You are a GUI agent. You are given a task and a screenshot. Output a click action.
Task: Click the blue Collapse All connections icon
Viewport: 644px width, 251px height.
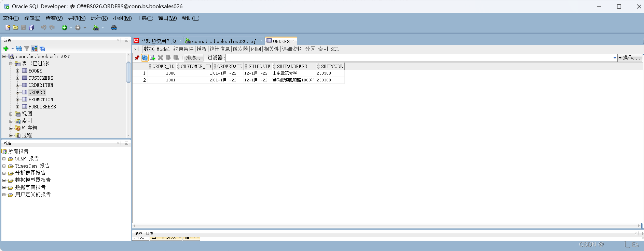pos(42,49)
